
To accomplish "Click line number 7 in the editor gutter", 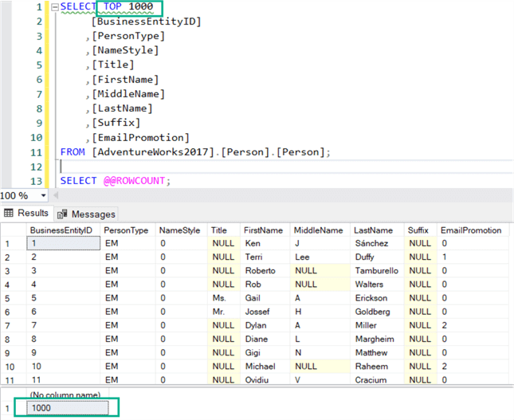I will 39,94.
